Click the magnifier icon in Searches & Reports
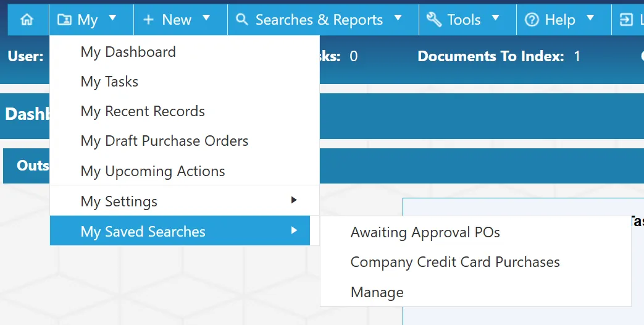The height and width of the screenshot is (325, 644). pos(242,19)
